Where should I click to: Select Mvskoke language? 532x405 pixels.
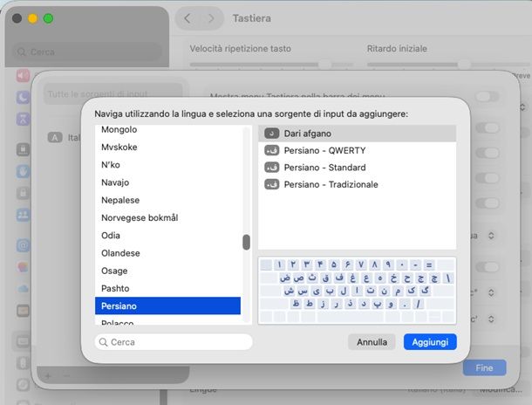[168, 147]
